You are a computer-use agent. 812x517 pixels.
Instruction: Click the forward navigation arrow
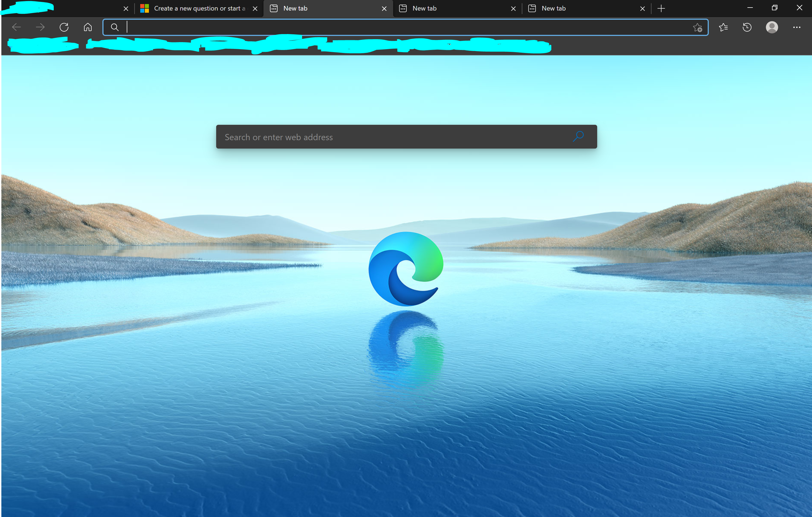click(x=40, y=27)
